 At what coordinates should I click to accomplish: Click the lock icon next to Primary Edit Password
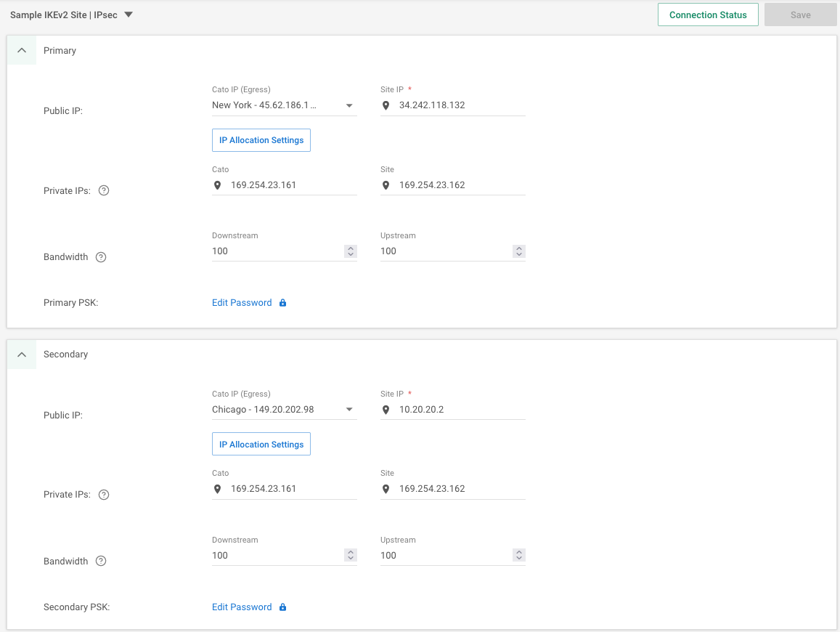click(x=282, y=302)
